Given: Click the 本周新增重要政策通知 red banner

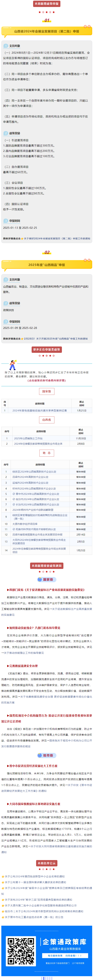Looking at the screenshot, I should point(47,566).
